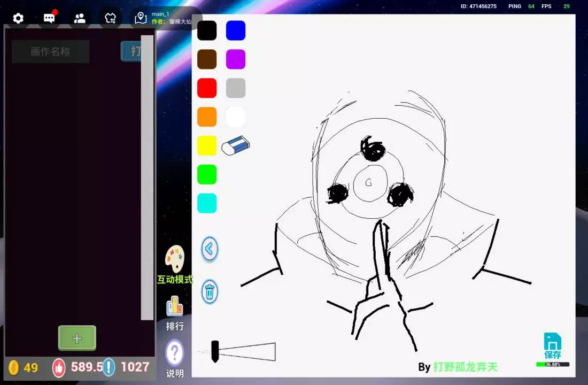Click the artwork list scrollbar

[x=148, y=178]
